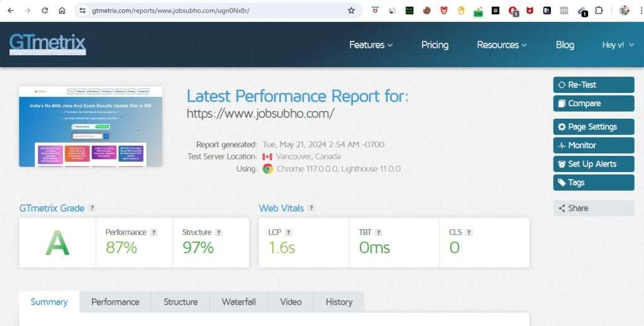Click the browser forward arrow
644x326 pixels.
(x=28, y=11)
